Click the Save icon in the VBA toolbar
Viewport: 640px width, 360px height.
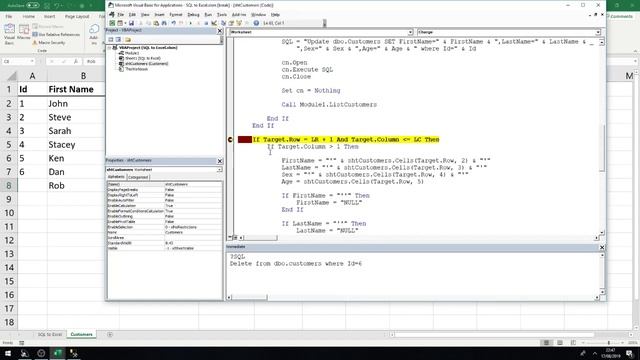click(131, 23)
